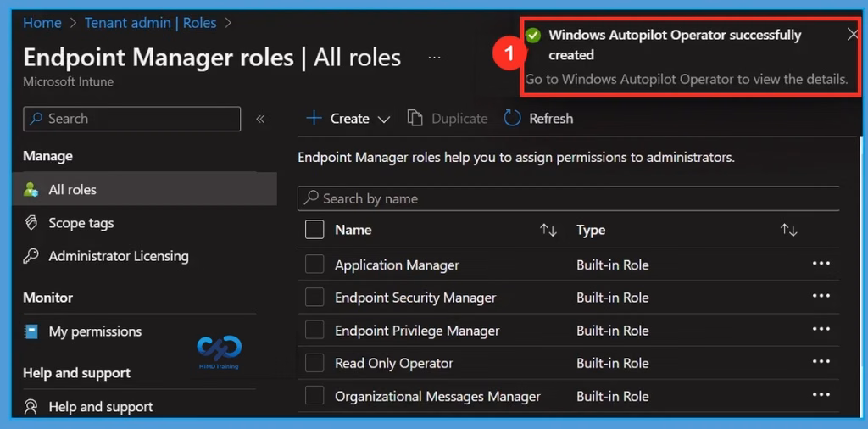This screenshot has width=868, height=429.
Task: Click "Built-in Role" in the Endpoint Security Manager row
Action: [612, 298]
